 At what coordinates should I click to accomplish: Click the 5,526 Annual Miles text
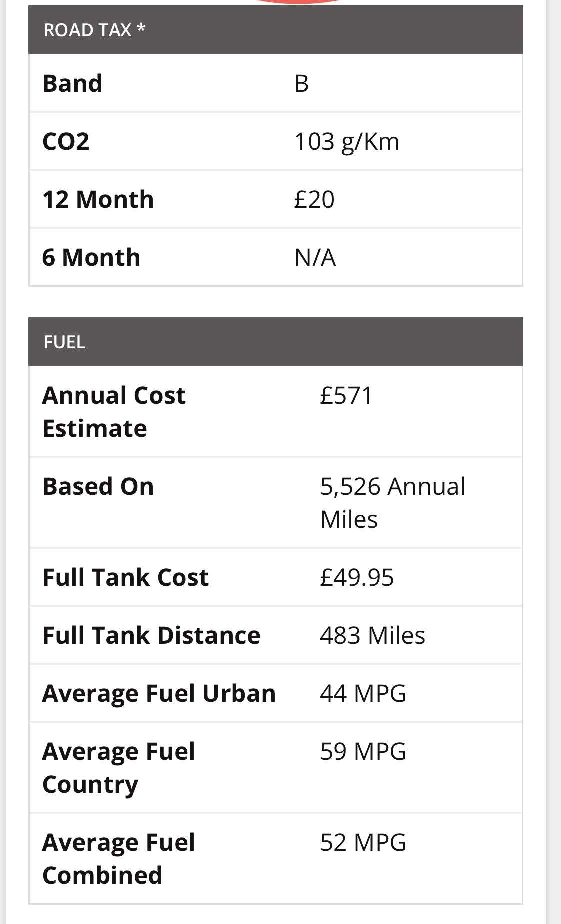tap(392, 502)
